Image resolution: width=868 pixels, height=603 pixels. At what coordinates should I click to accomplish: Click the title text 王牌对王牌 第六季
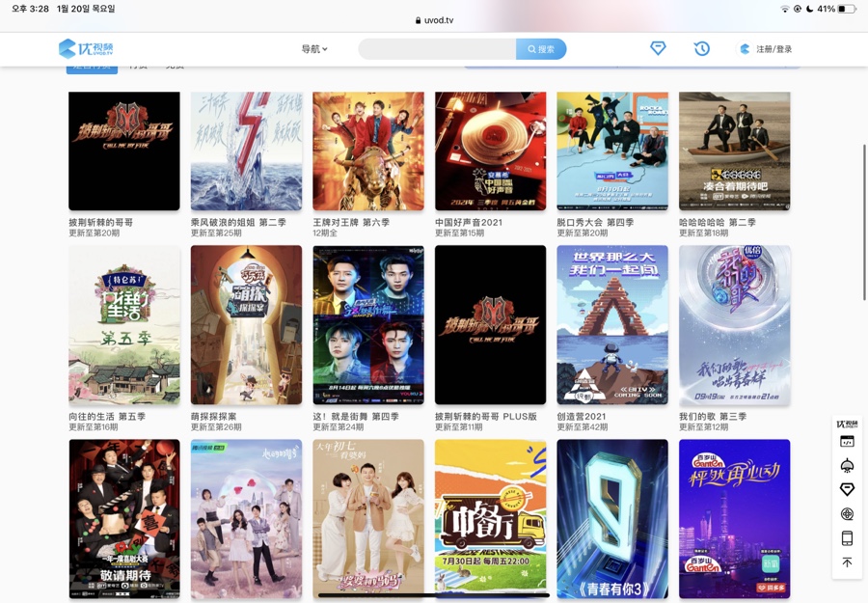351,222
